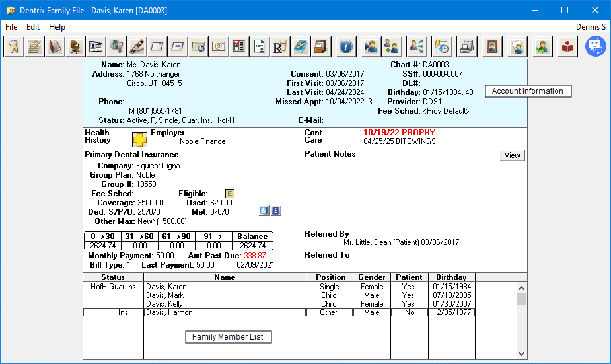The height and width of the screenshot is (364, 611).
Task: Open the patient picture frame icon
Action: click(x=491, y=46)
